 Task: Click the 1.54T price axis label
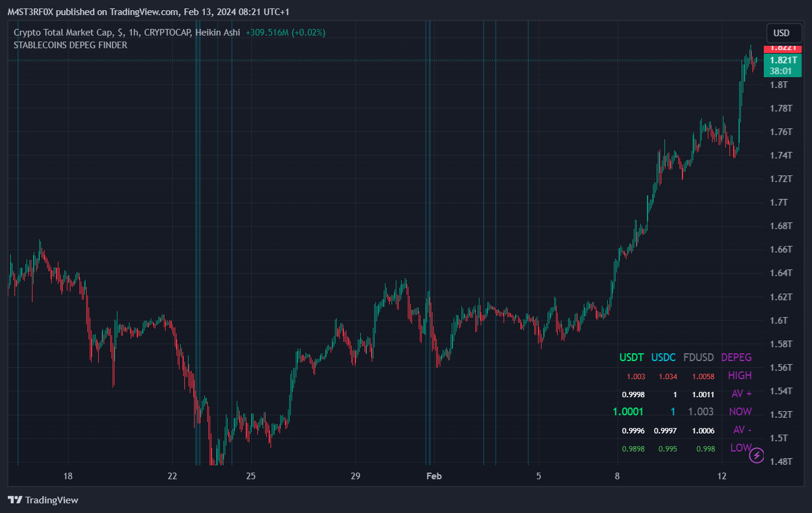tap(781, 391)
